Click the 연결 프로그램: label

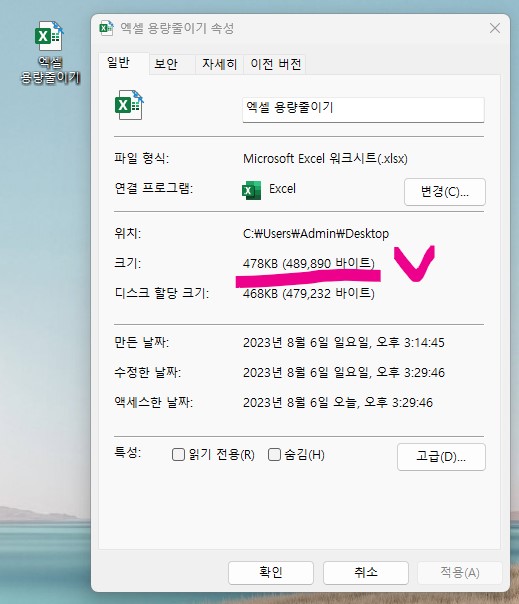153,188
